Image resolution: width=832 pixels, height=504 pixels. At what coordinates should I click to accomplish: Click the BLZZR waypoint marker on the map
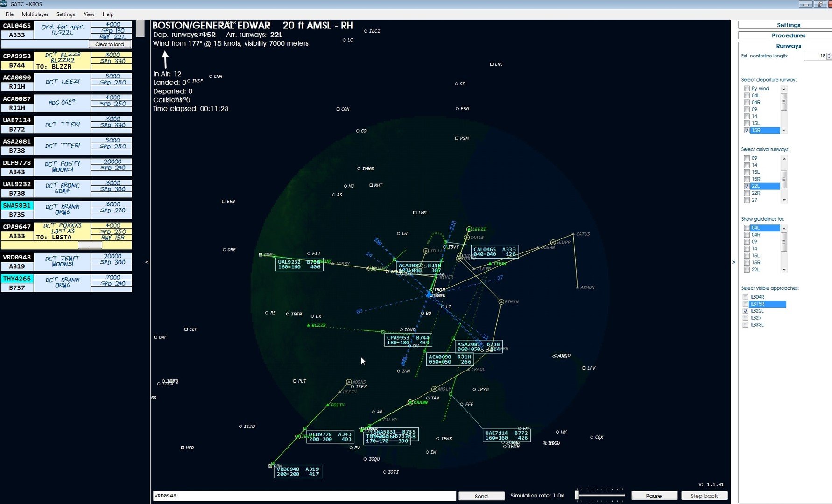coord(309,325)
